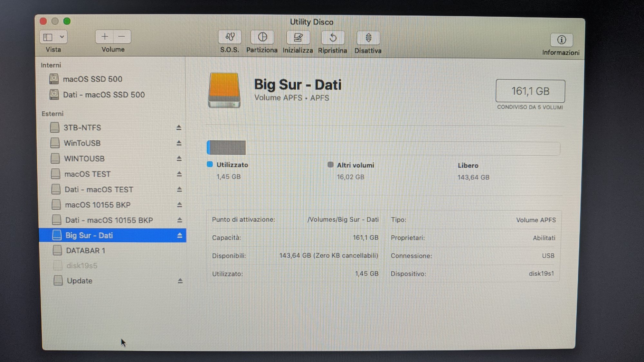Toggle the sidebar view button
This screenshot has height=362, width=644.
coord(48,37)
